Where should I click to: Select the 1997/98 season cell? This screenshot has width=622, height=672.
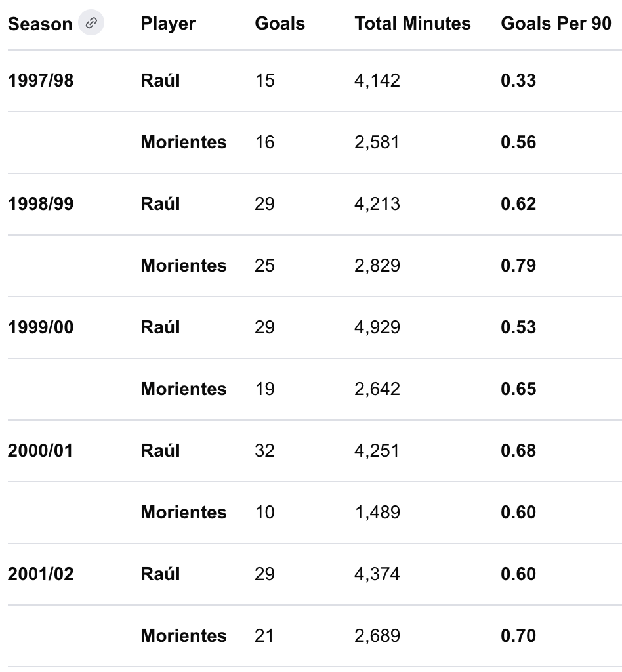[41, 81]
